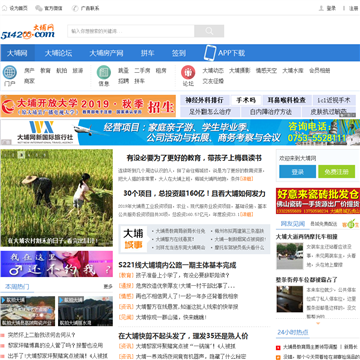Open the 租房 link under 信息
This screenshot has width=360, height=360.
point(161,71)
